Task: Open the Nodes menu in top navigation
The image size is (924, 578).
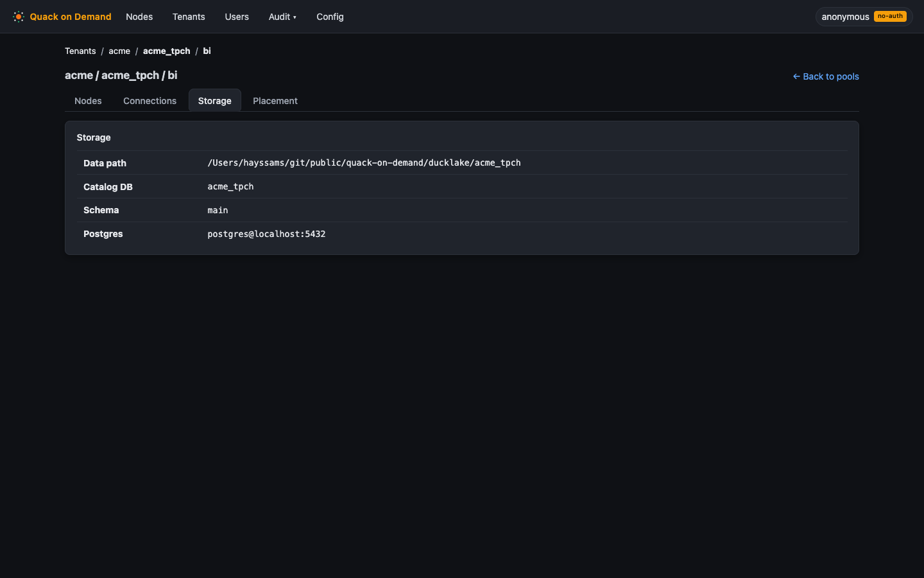Action: pos(139,17)
